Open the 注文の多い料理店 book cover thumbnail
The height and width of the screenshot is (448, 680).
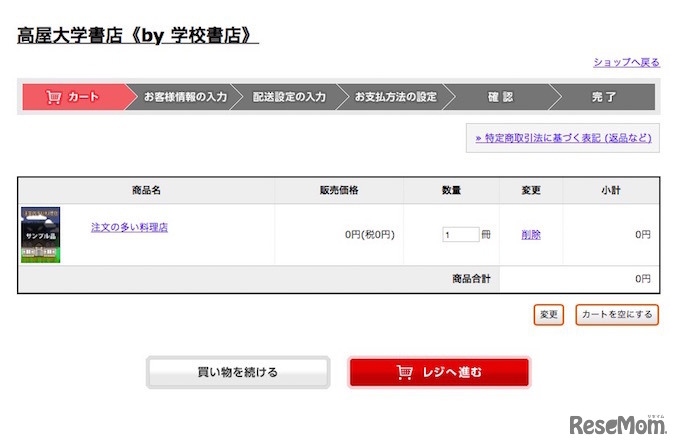pyautogui.click(x=40, y=235)
